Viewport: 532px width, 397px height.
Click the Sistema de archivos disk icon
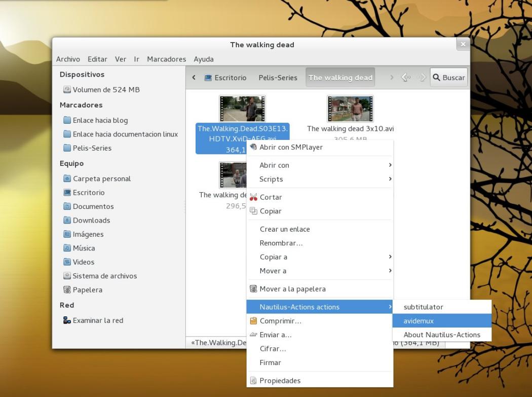67,276
